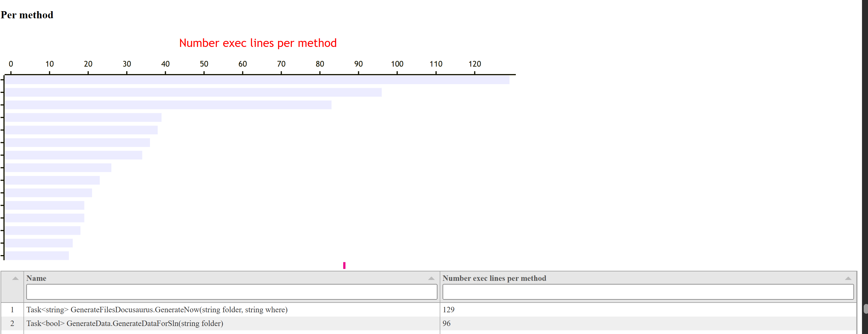Click the cell with value 129

pos(448,309)
